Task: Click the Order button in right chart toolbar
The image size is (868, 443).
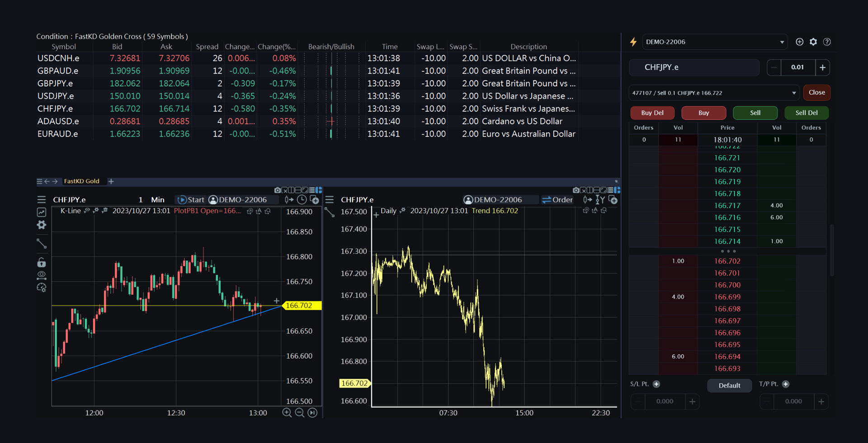Action: (x=557, y=199)
